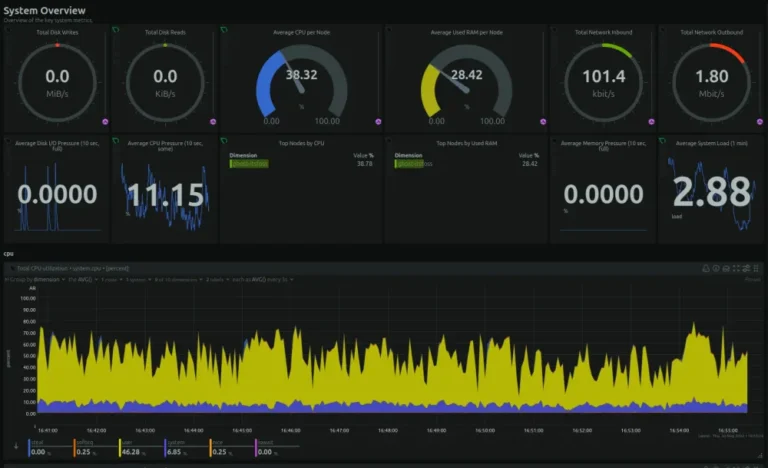768x468 pixels.
Task: Click icon left of Total CPU utilization title
Action: point(12,269)
